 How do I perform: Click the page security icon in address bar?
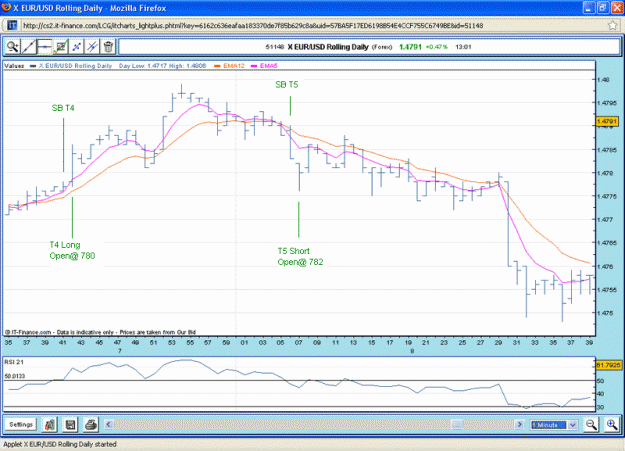pyautogui.click(x=12, y=26)
